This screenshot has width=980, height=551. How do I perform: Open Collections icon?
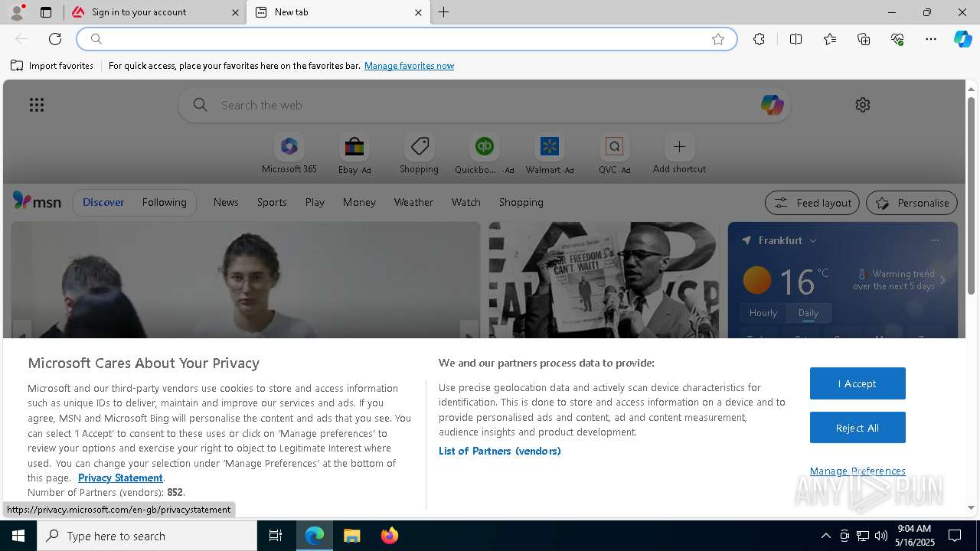click(x=864, y=39)
